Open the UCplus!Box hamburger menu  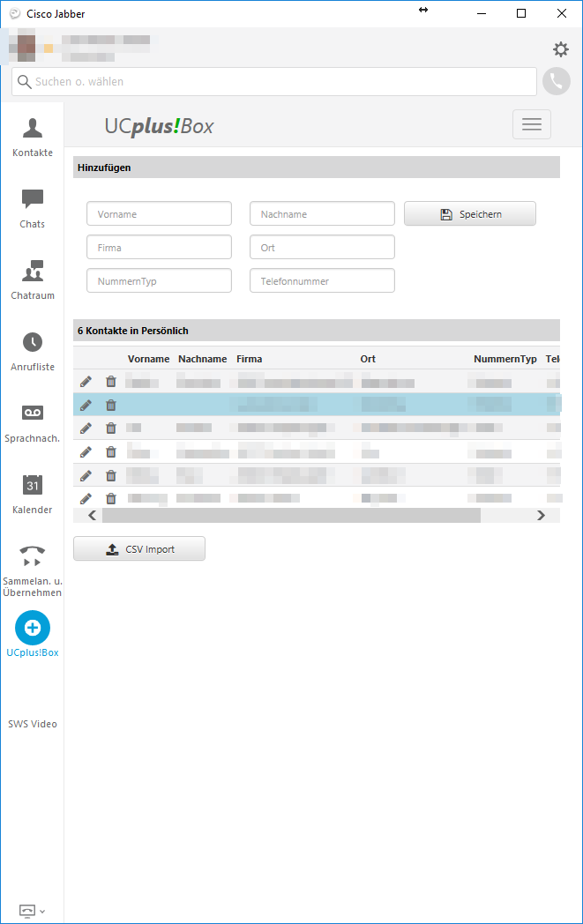point(532,124)
